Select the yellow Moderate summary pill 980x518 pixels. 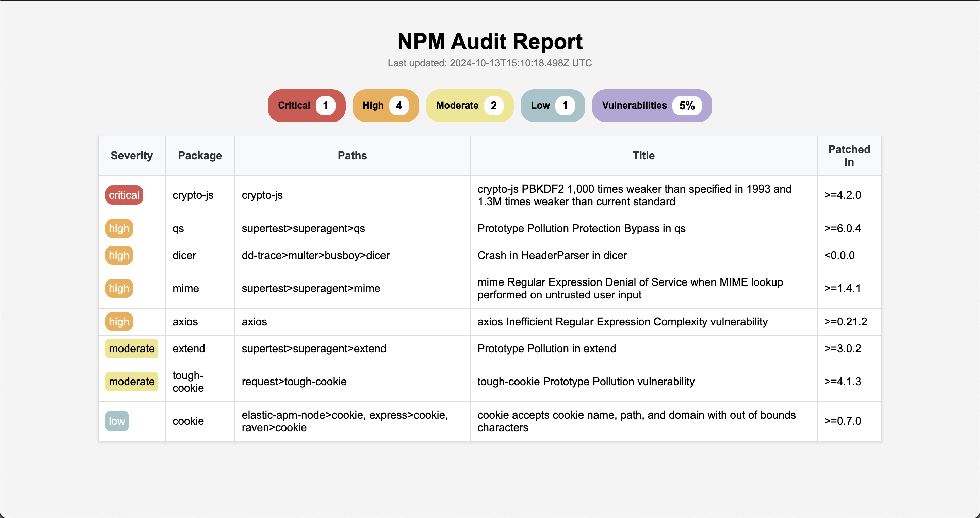pos(470,106)
